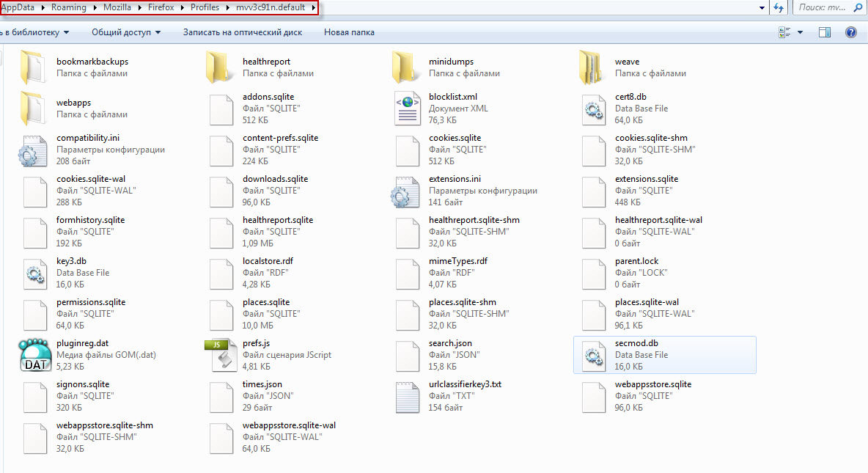Open the weave folder icon
The width and height of the screenshot is (868, 473).
point(591,67)
